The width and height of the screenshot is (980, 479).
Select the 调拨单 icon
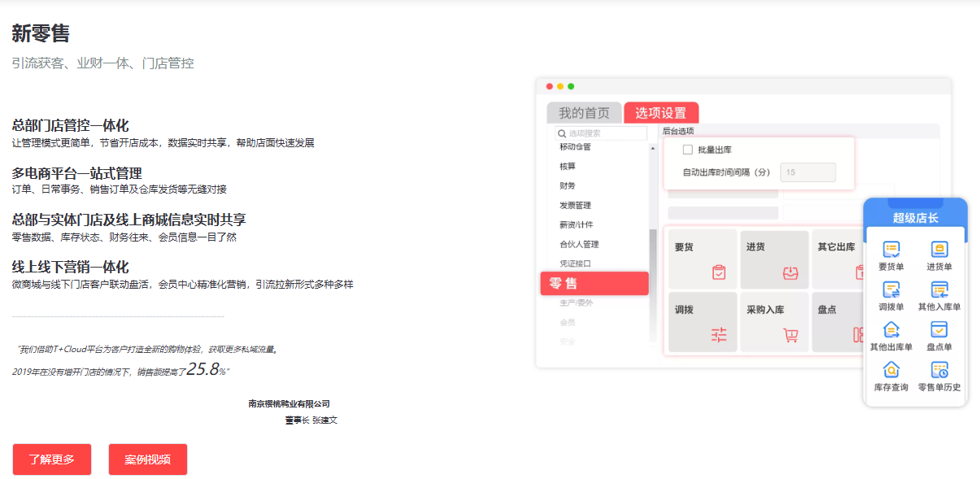tap(891, 290)
